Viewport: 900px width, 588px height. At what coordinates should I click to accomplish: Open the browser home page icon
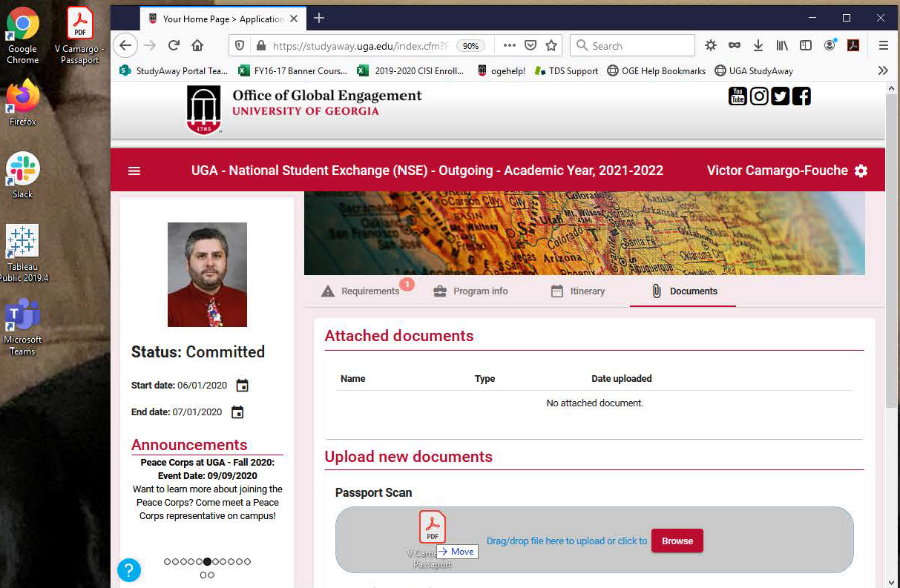click(197, 45)
